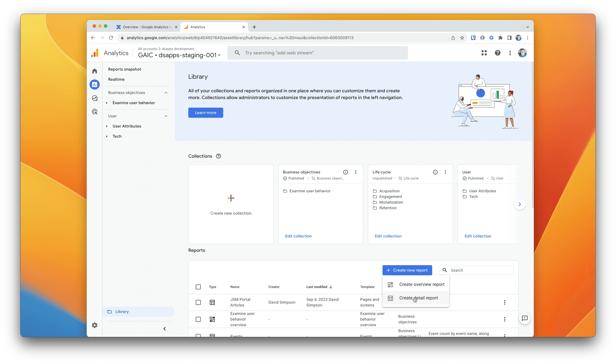Open the browser tab list chevron

[x=527, y=27]
